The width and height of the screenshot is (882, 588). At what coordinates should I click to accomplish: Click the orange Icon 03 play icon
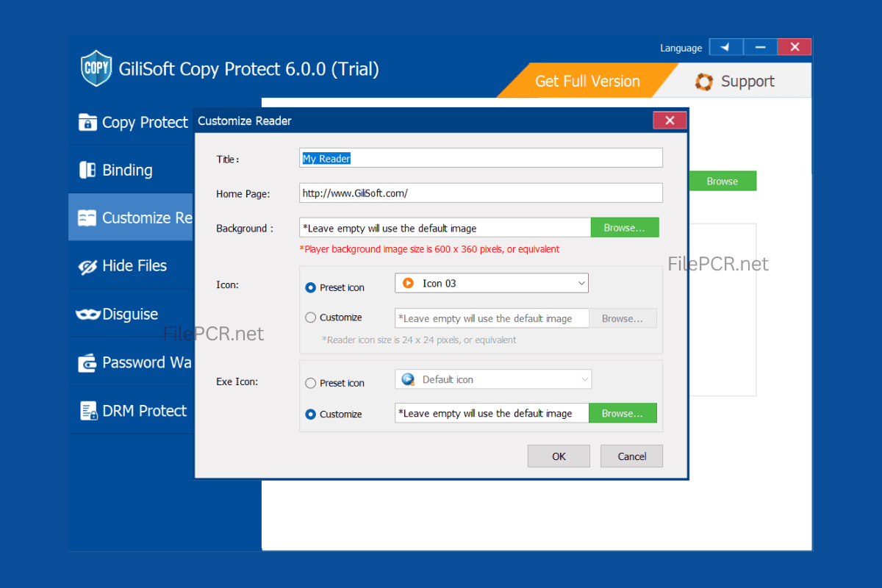(x=409, y=283)
